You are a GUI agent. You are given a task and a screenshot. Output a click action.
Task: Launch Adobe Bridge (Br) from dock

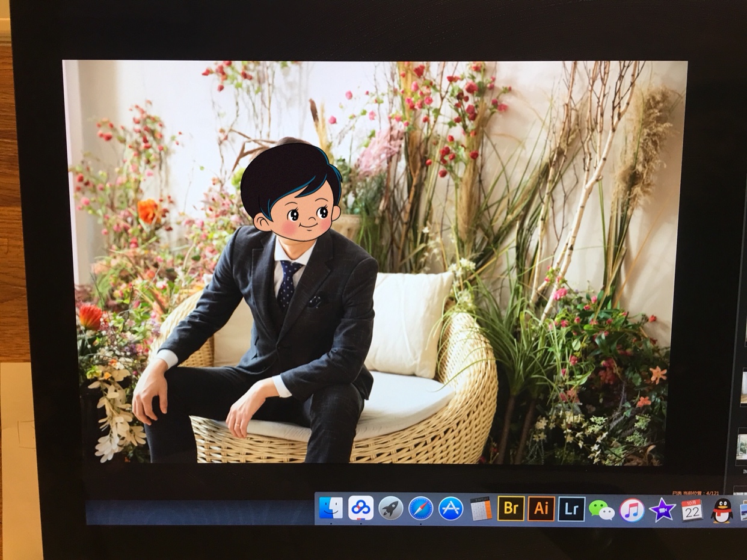[511, 508]
